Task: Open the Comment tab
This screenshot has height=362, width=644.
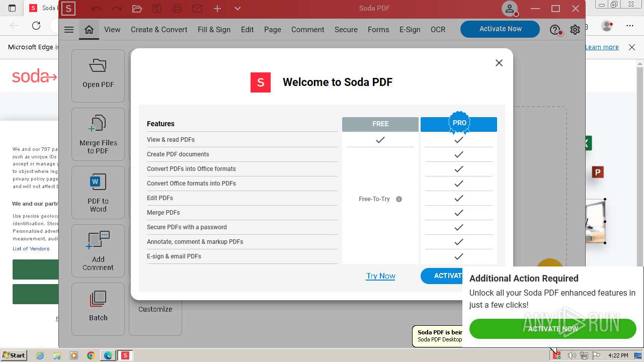Action: 307,30
